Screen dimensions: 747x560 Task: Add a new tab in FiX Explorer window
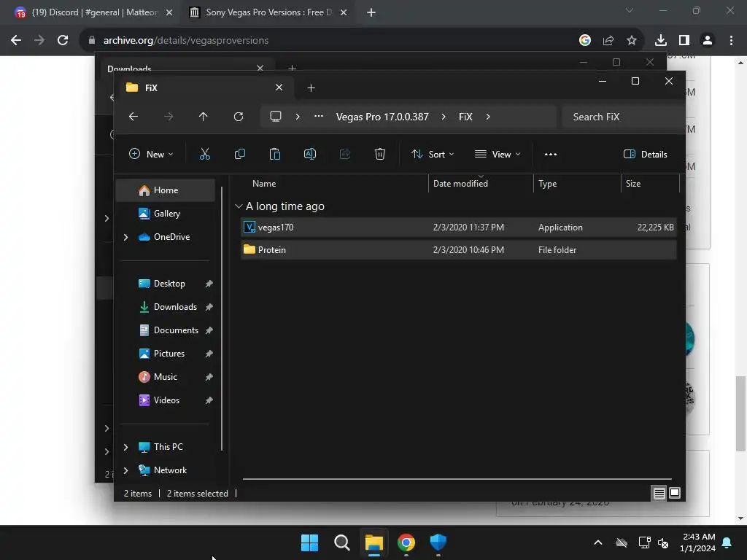pos(311,87)
